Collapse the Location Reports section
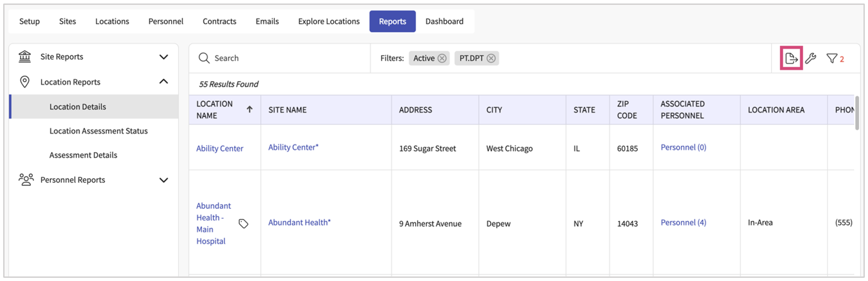The height and width of the screenshot is (281, 868). pyautogui.click(x=164, y=82)
